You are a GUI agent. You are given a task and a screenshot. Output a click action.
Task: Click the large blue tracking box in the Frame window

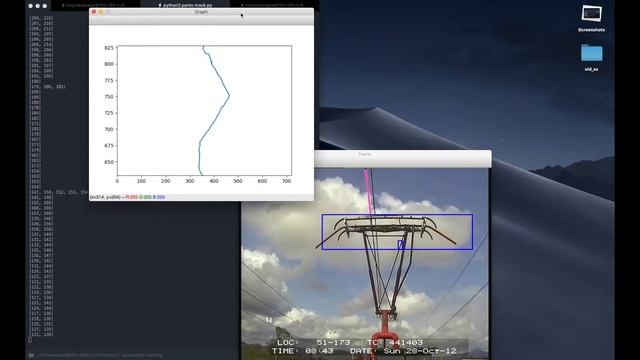point(397,232)
